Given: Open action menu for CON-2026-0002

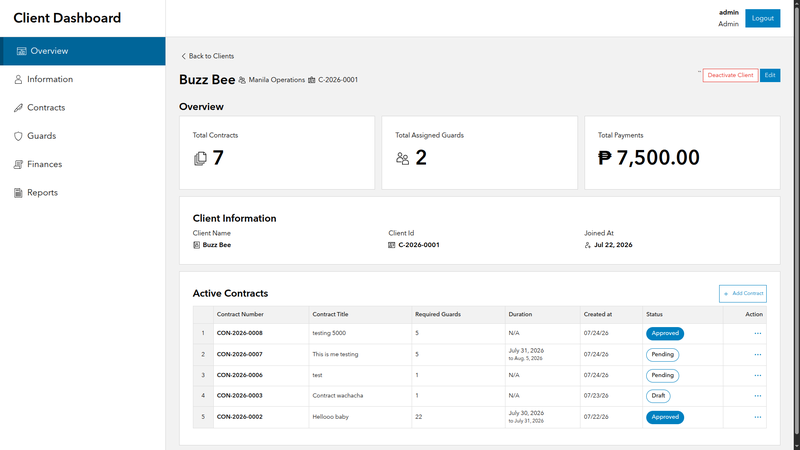Looking at the screenshot, I should tap(758, 417).
